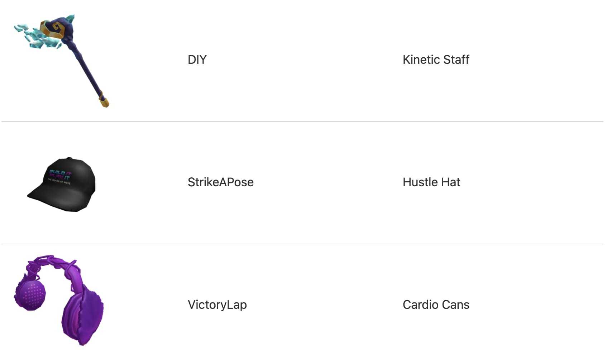Image resolution: width=607 pixels, height=364 pixels.
Task: Select the VictoryLap promo code text
Action: pos(217,305)
